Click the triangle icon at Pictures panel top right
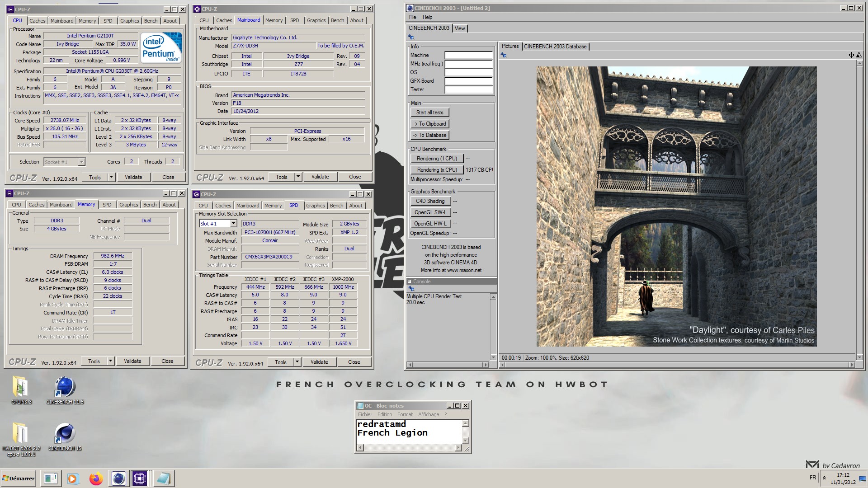 coord(859,55)
